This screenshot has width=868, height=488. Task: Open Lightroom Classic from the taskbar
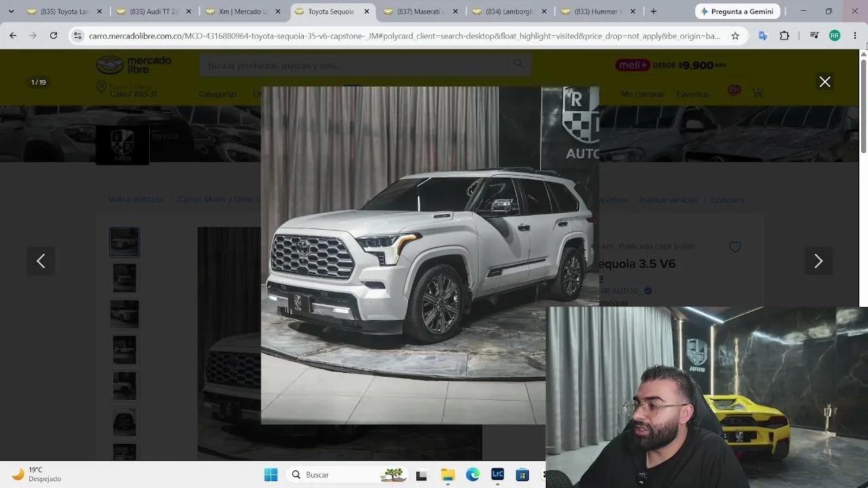pos(498,475)
